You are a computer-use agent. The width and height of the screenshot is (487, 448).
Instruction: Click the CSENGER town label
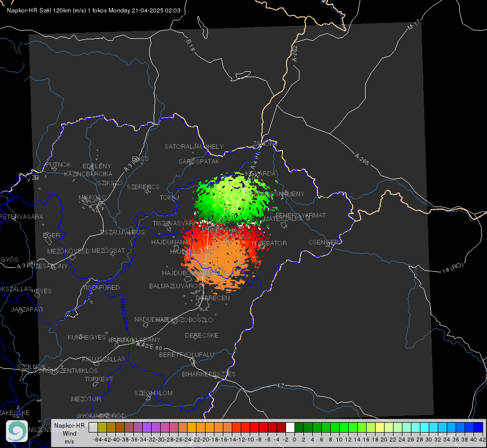(323, 242)
